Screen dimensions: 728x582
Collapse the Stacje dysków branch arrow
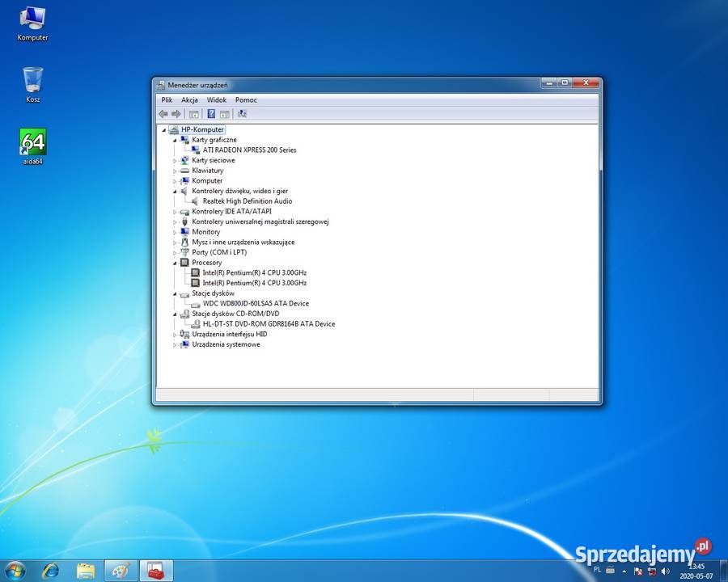point(175,293)
